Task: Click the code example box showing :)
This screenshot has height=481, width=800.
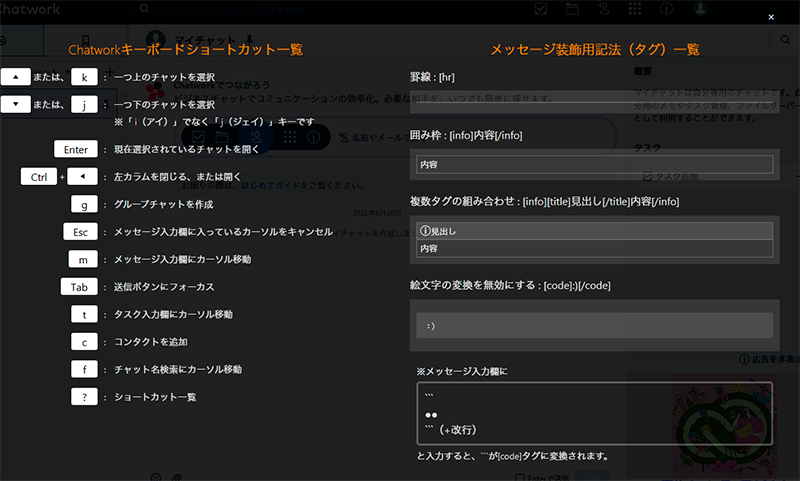Action: [594, 325]
